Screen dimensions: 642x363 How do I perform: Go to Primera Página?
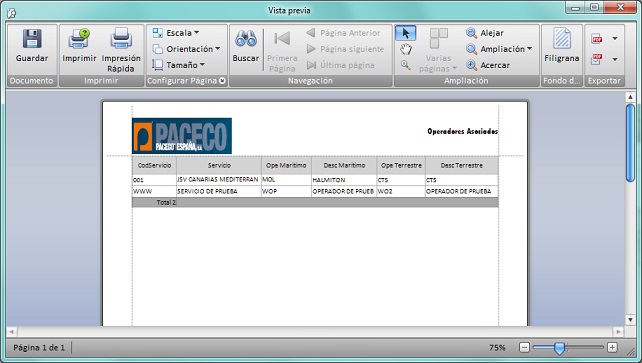click(x=282, y=51)
